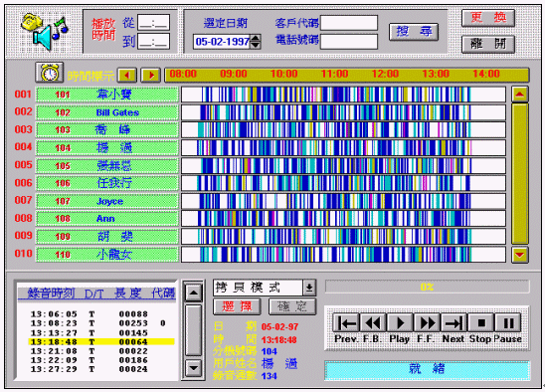Shift the timeline later with right arrow
Image resolution: width=545 pixels, height=392 pixels.
[150, 75]
